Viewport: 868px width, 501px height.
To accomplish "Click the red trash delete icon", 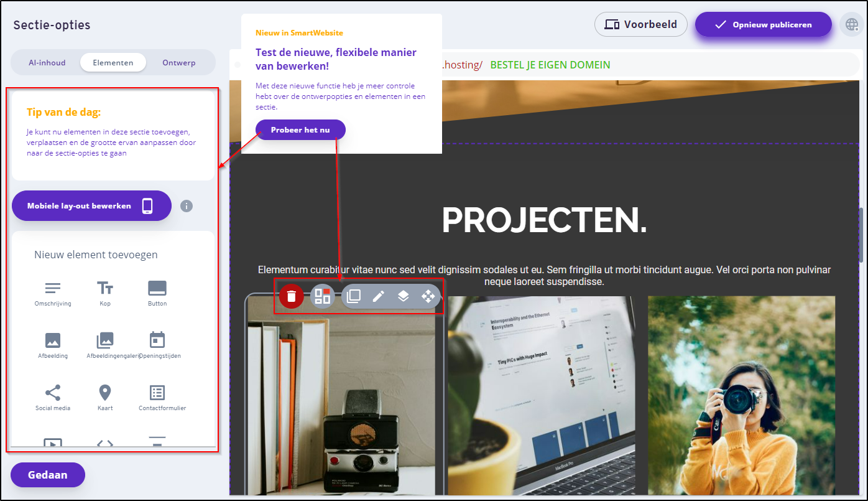I will pyautogui.click(x=292, y=296).
